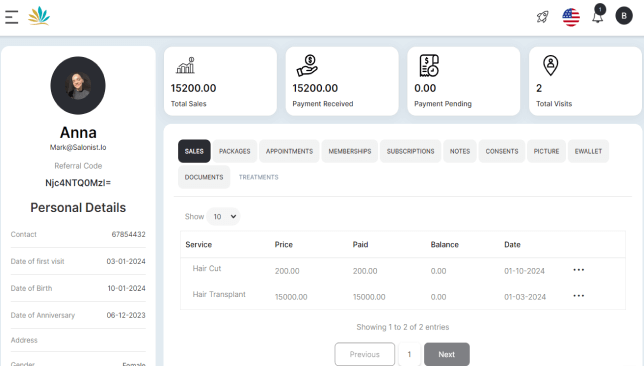
Task: Click the Payment Pending receipt icon
Action: [429, 65]
